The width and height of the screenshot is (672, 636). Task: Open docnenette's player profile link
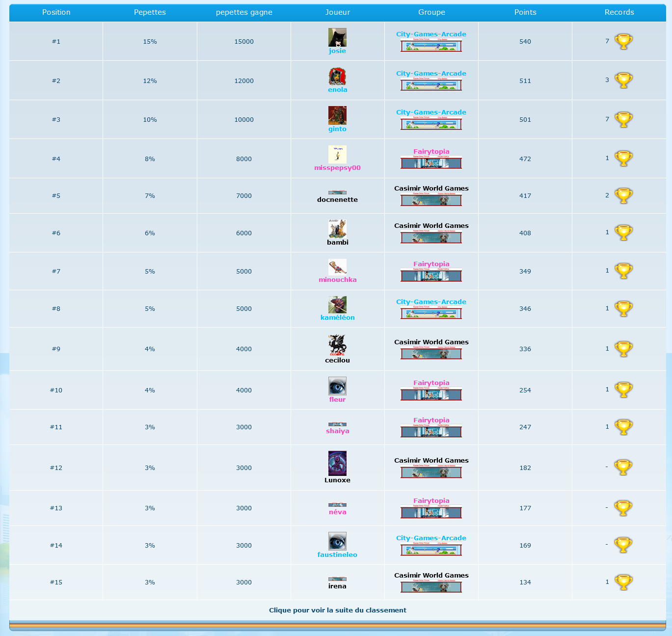tap(337, 200)
